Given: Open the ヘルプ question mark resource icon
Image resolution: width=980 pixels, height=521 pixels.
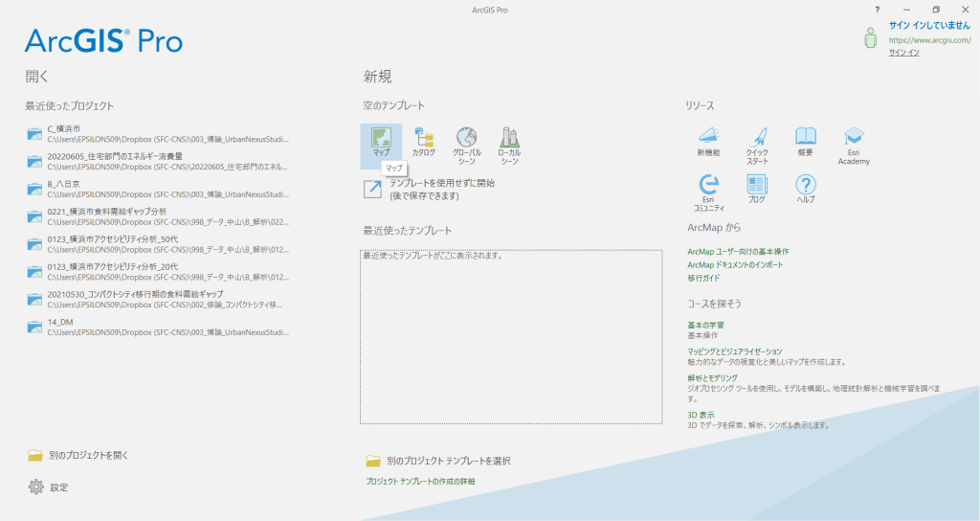Looking at the screenshot, I should (806, 184).
